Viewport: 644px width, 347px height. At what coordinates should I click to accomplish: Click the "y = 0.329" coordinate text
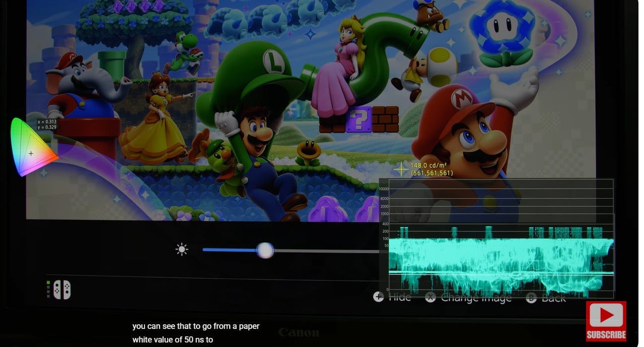[47, 127]
